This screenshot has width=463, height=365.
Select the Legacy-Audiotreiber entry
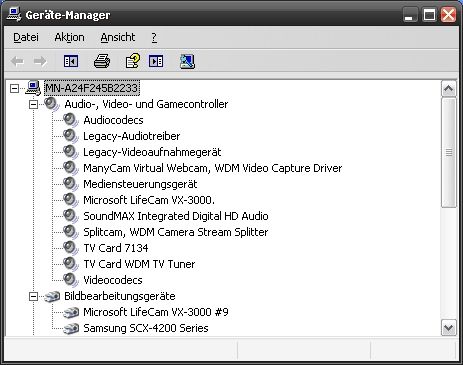click(132, 136)
